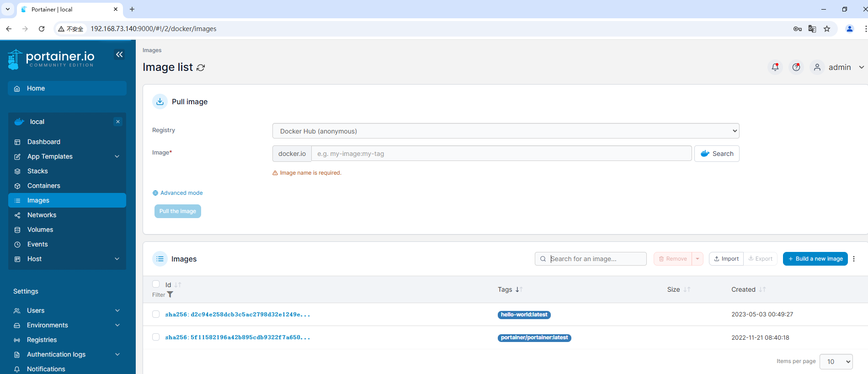Open the browser translate icon
Image resolution: width=868 pixels, height=374 pixels.
coord(812,29)
